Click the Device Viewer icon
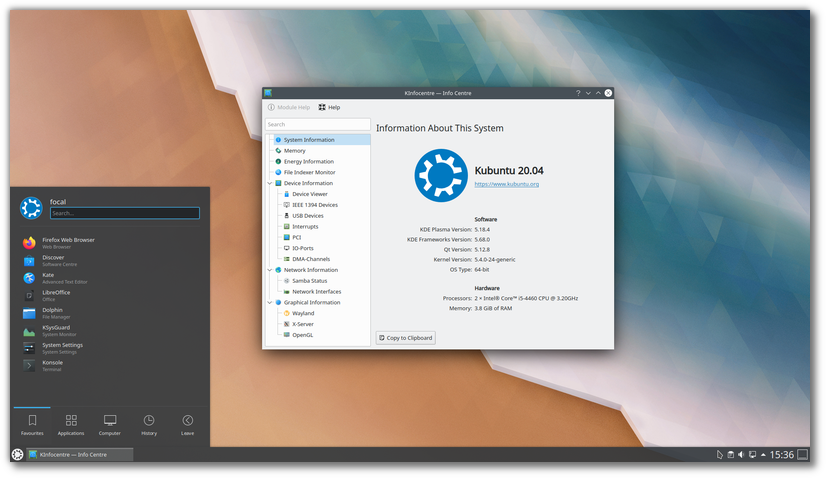 point(287,194)
